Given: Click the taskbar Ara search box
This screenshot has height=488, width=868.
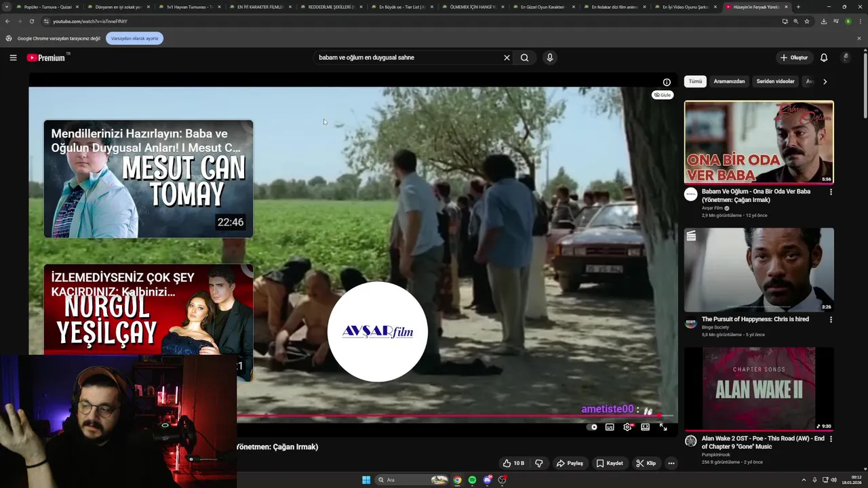Looking at the screenshot, I should 413,480.
